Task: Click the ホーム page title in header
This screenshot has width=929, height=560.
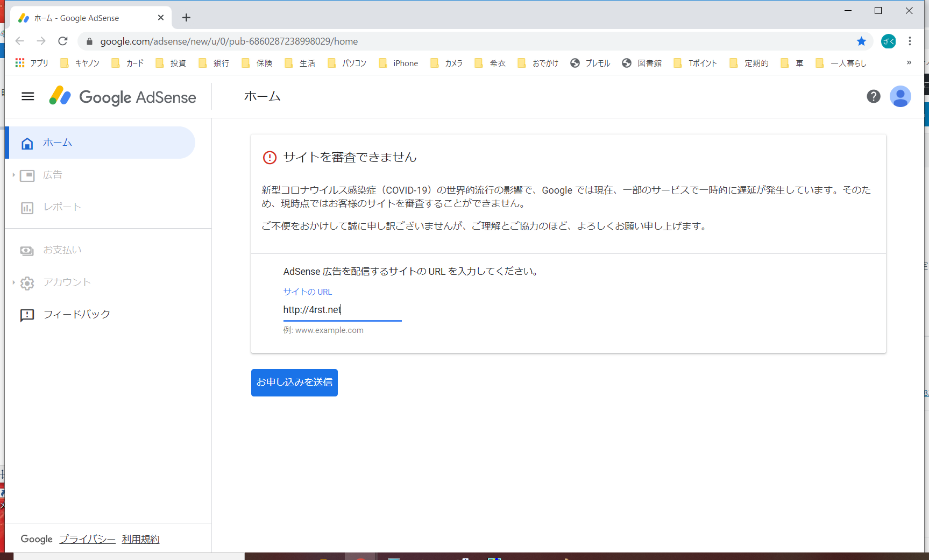Action: 262,96
